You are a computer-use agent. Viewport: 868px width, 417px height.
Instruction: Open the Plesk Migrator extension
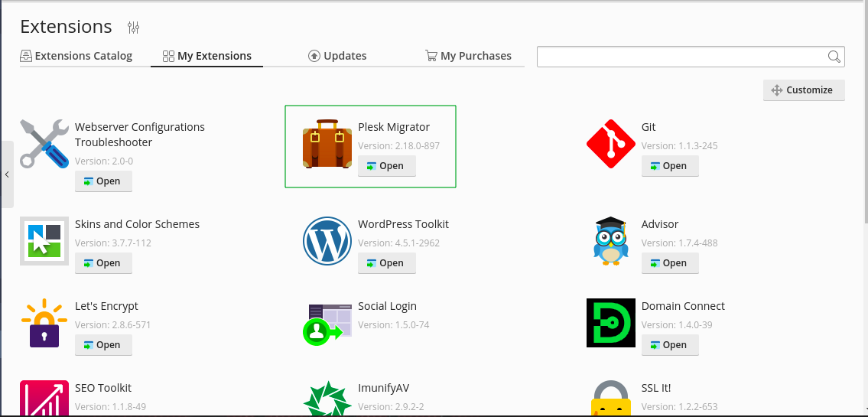(x=386, y=165)
